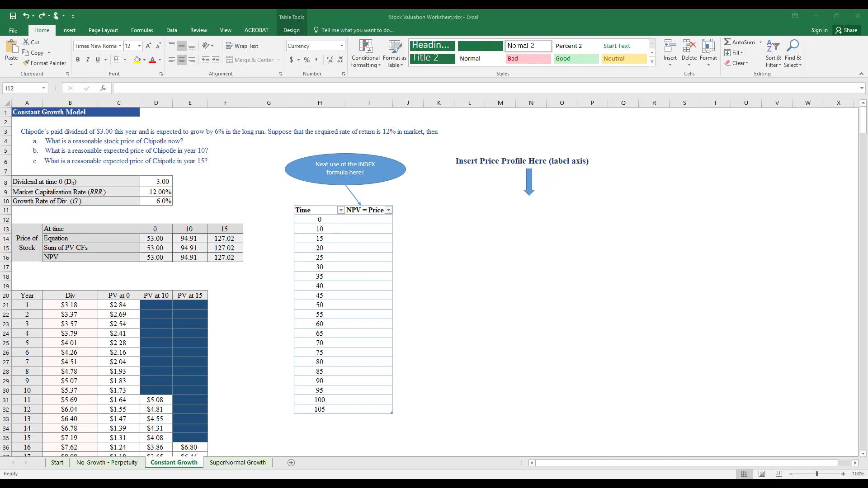Apply the Good cell style

[x=576, y=58]
